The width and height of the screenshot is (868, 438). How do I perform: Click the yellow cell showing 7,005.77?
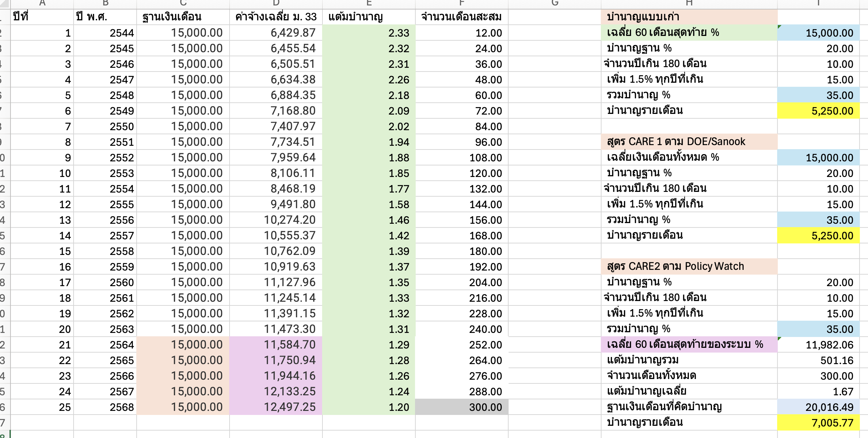tap(818, 423)
